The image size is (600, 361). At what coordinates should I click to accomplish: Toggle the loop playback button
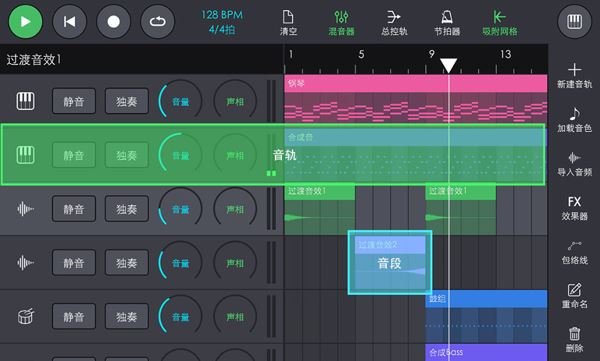(158, 21)
